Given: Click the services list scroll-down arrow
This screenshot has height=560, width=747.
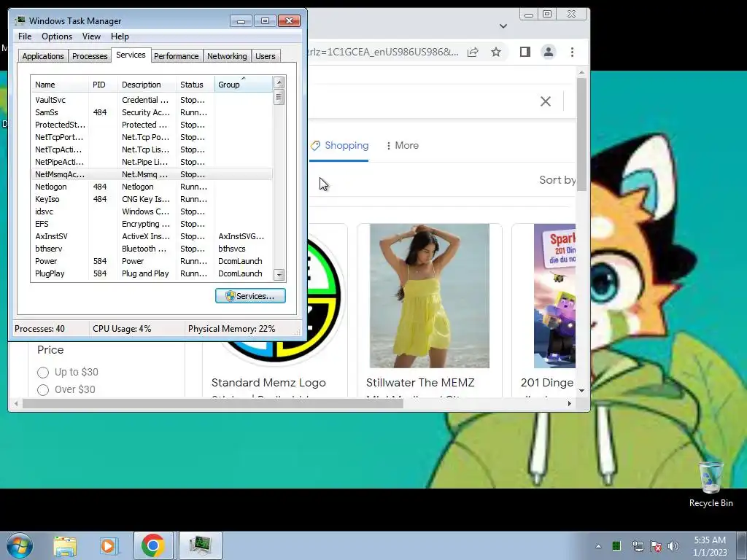Looking at the screenshot, I should tap(279, 275).
